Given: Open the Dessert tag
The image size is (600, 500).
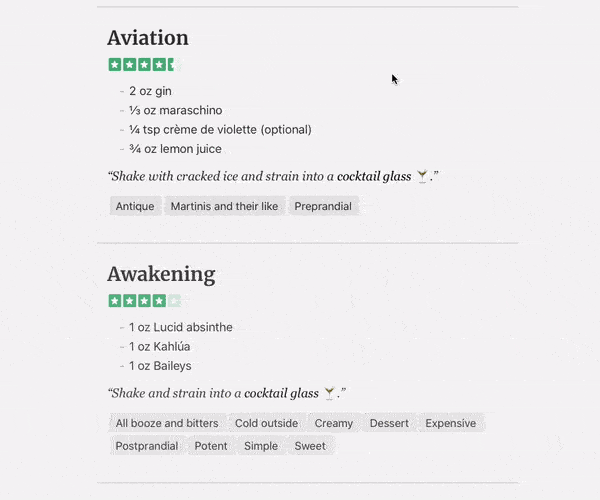Looking at the screenshot, I should pyautogui.click(x=389, y=423).
